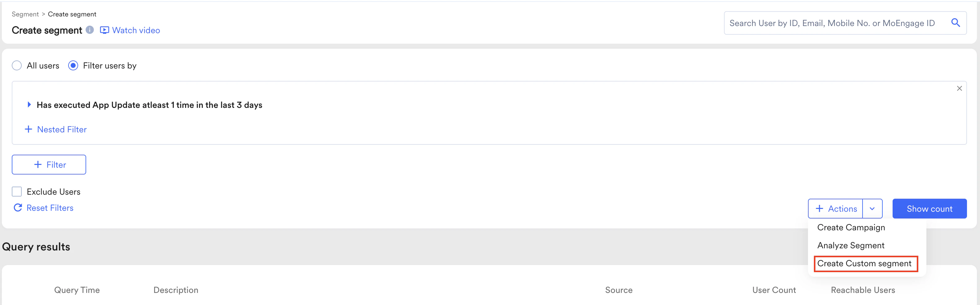Viewport: 980px width, 305px height.
Task: Click the magnifier icon in user search bar
Action: (956, 22)
